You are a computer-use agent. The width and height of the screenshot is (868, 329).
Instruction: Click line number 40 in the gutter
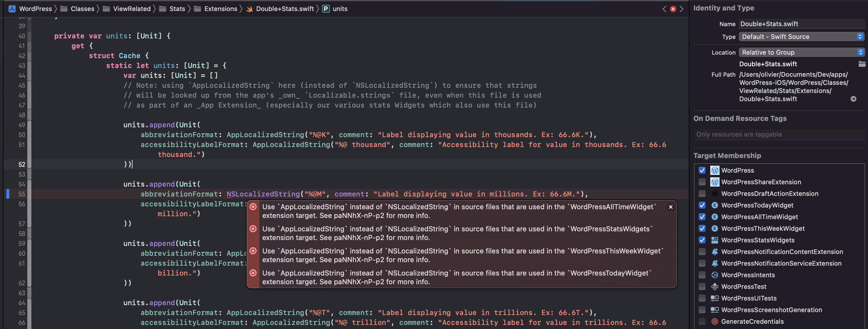21,36
